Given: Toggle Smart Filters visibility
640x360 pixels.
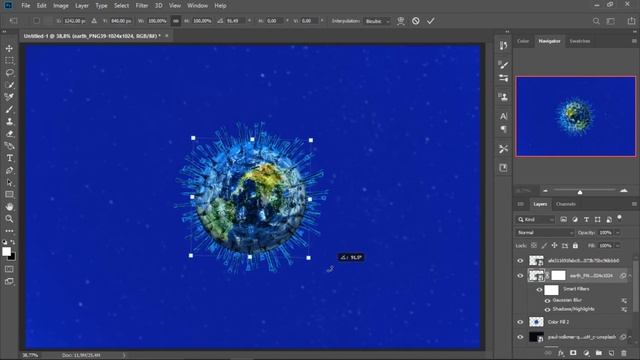Looking at the screenshot, I should coord(540,289).
